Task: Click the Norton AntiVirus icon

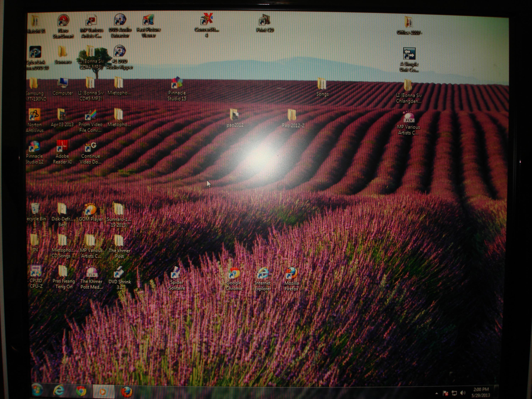Action: coord(35,115)
